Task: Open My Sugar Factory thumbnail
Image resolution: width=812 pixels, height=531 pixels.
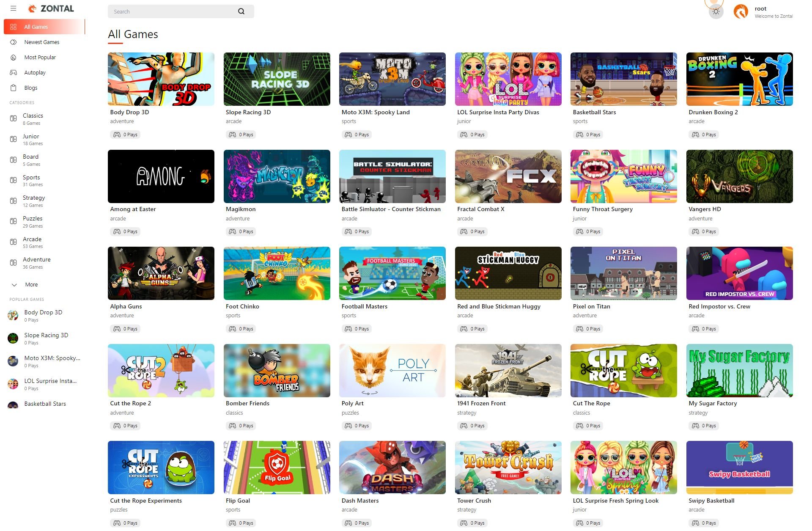Action: pos(740,371)
